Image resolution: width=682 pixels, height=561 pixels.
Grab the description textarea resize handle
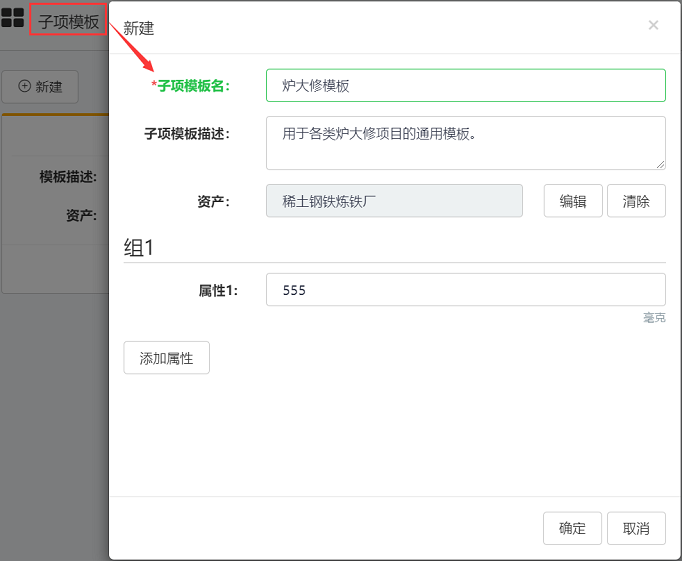(x=660, y=164)
